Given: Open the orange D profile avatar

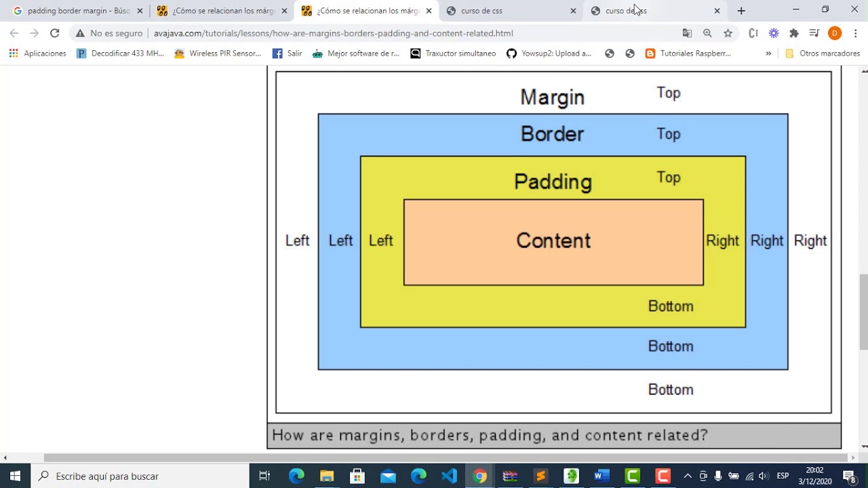Looking at the screenshot, I should pyautogui.click(x=835, y=33).
